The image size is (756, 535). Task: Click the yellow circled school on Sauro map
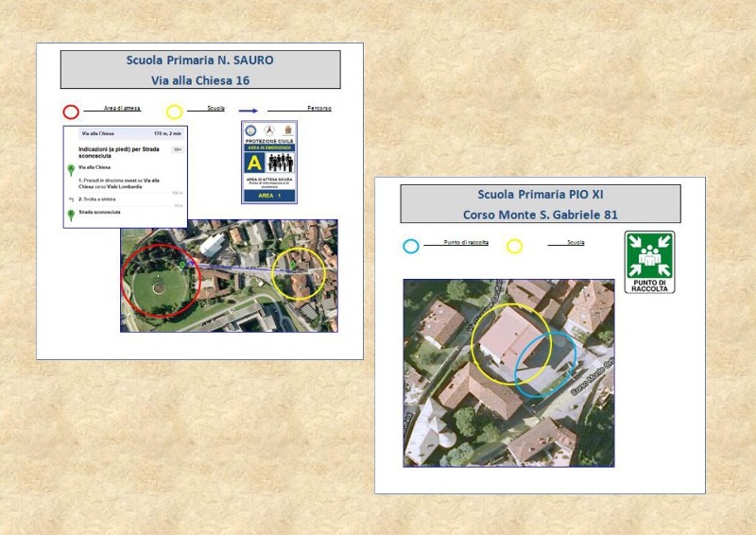pyautogui.click(x=299, y=274)
